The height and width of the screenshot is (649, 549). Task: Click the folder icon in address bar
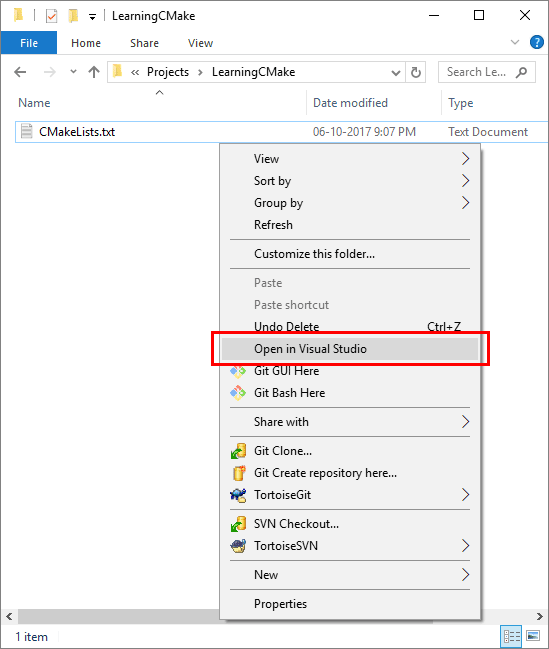click(x=118, y=71)
